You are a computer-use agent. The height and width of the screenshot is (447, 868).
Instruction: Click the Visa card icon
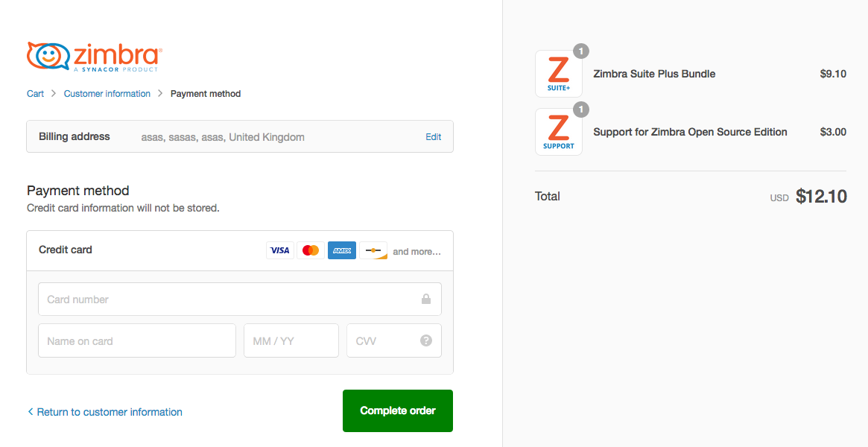(280, 250)
